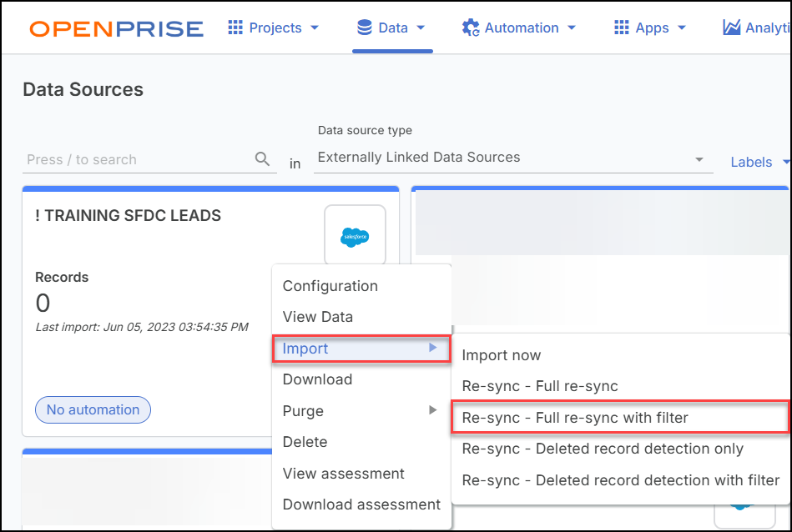The image size is (792, 532).
Task: Choose Delete from the context menu
Action: 361,442
